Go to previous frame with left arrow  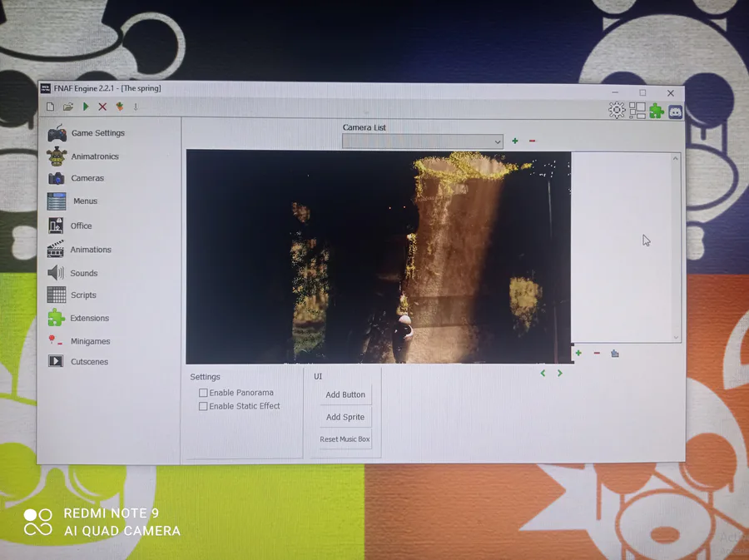[x=543, y=373]
